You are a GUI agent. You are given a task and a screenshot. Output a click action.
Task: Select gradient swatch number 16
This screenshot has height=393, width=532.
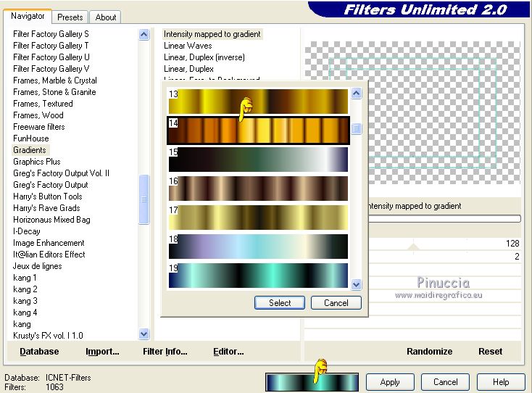258,188
